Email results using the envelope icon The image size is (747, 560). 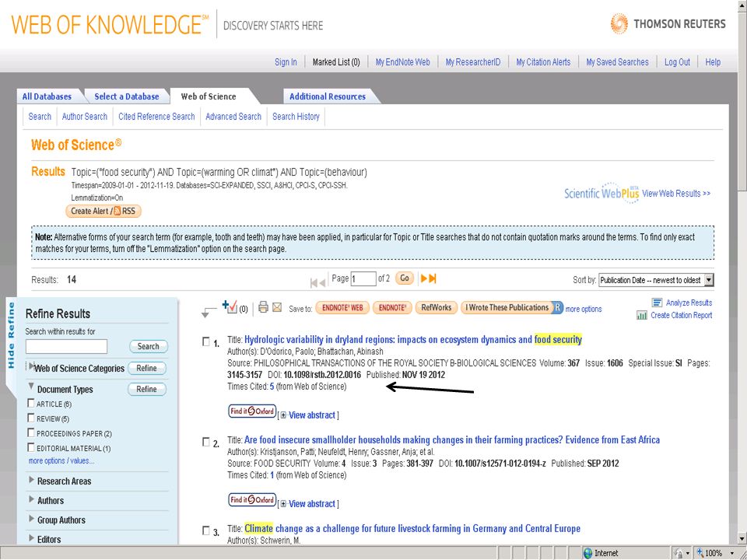pyautogui.click(x=277, y=308)
